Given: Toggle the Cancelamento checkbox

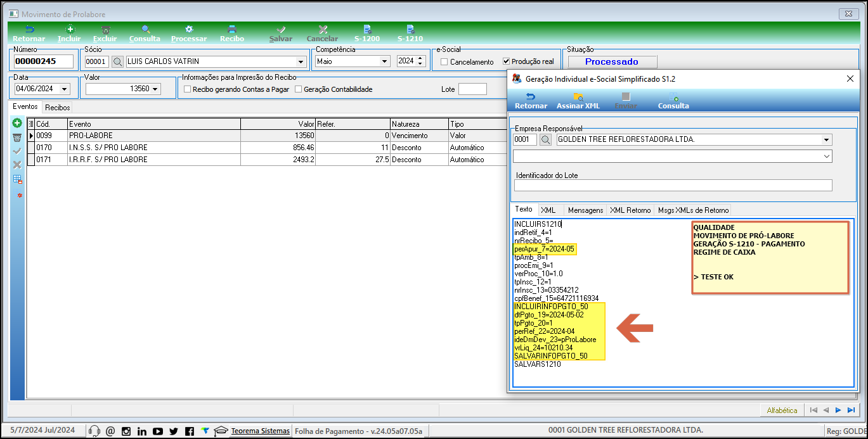Looking at the screenshot, I should coord(444,61).
